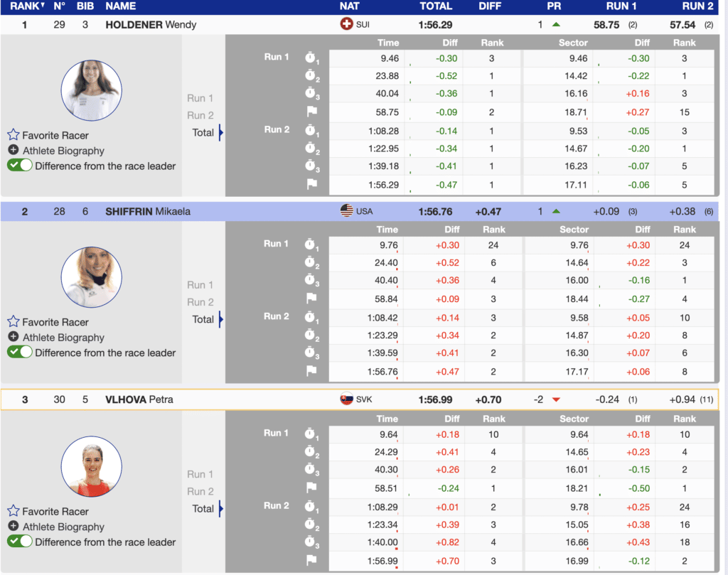Click the USA flag icon in Shiffrin's row
The height and width of the screenshot is (575, 728).
pos(346,211)
